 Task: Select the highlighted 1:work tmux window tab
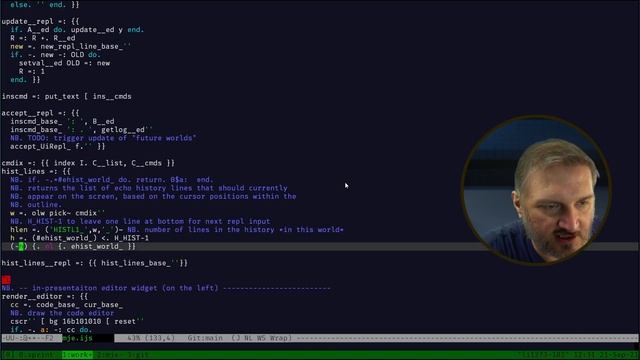point(77,355)
